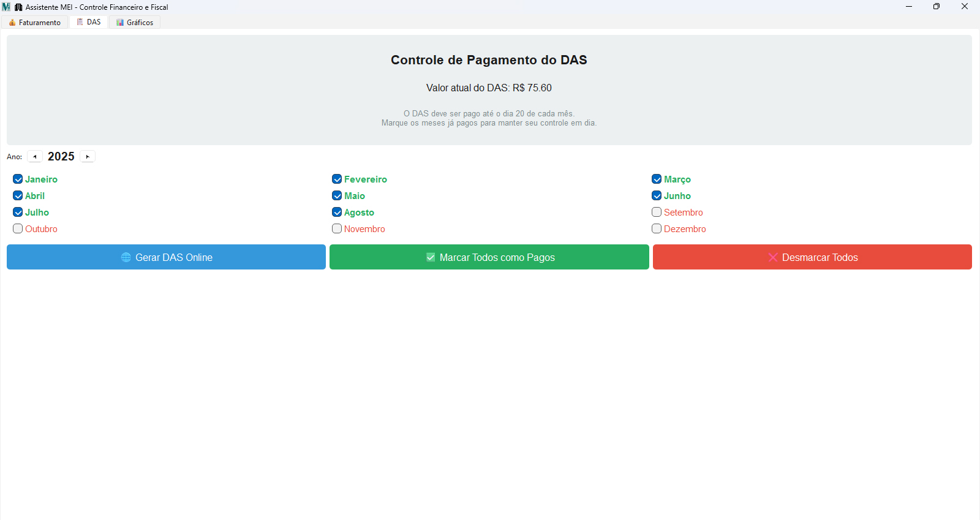Click the Gerar DAS Online button
This screenshot has width=980, height=520.
pyautogui.click(x=166, y=257)
